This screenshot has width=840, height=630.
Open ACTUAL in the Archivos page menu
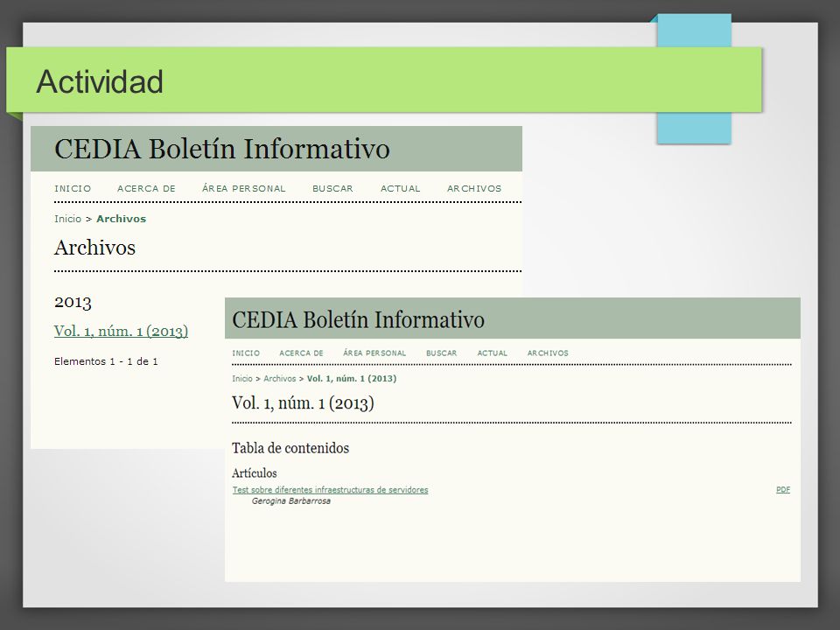tap(400, 189)
